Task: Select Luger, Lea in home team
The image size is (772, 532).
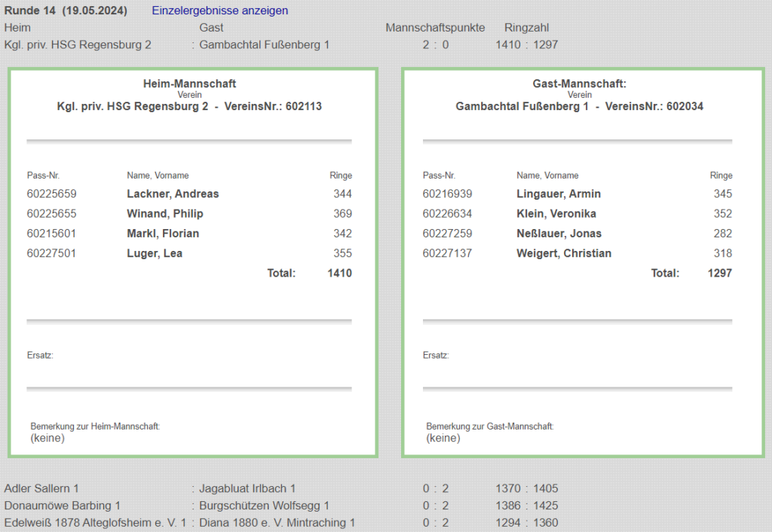Action: (155, 253)
